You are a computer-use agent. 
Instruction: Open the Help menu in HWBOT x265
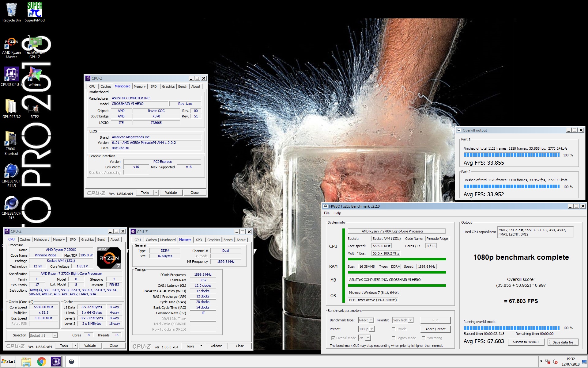[337, 213]
